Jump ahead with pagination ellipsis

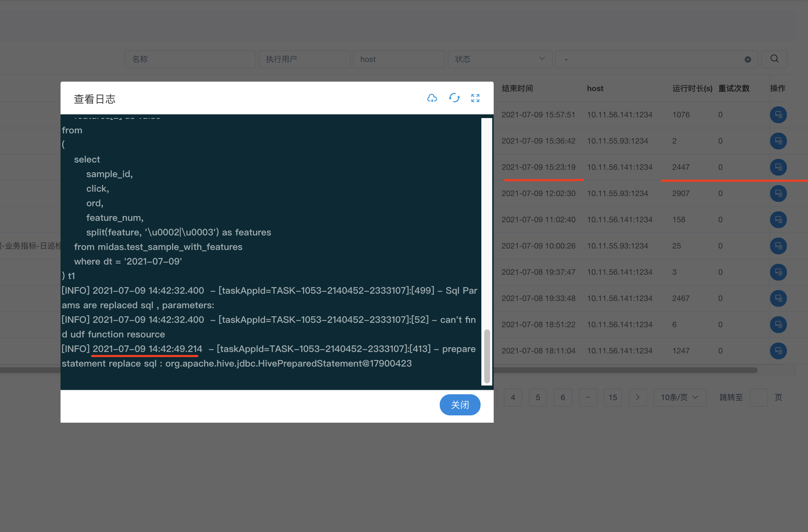tap(588, 397)
